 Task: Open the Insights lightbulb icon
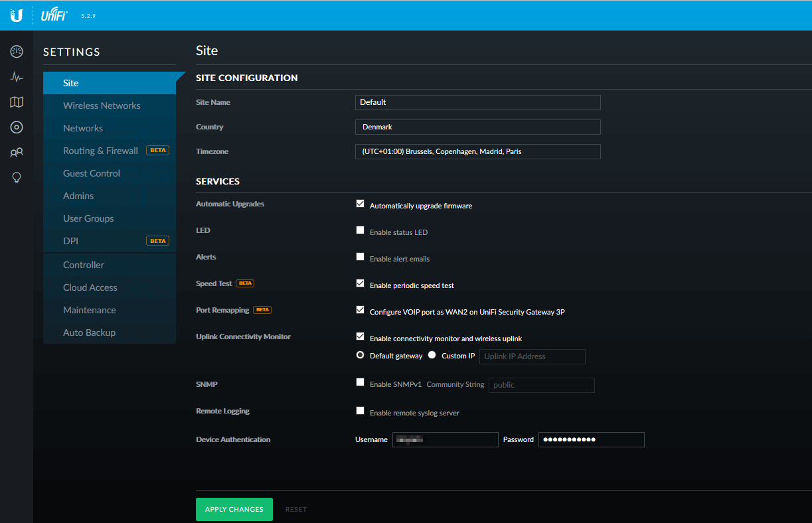point(17,178)
